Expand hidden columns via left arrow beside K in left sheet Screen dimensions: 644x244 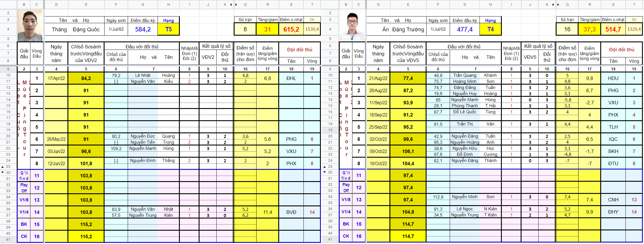point(231,5)
